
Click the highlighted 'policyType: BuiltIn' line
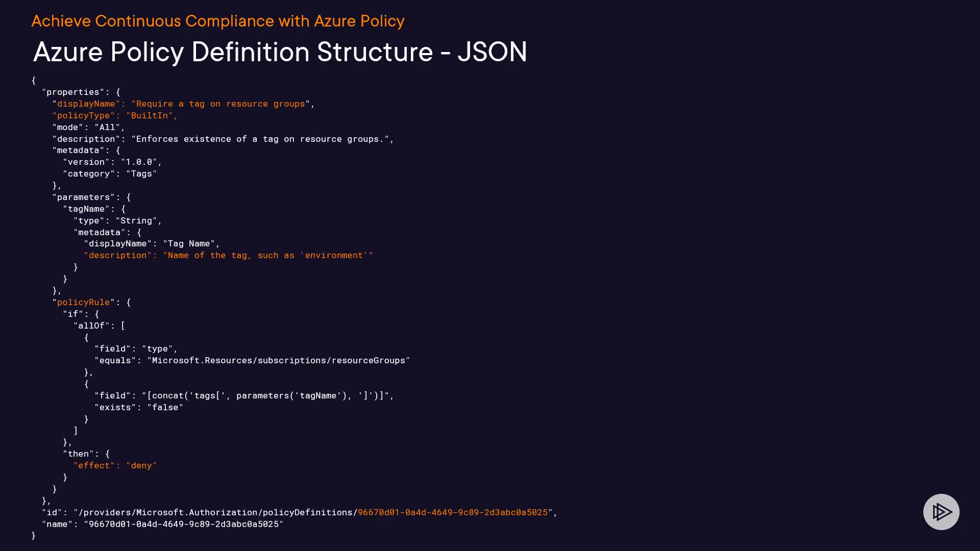tap(115, 115)
